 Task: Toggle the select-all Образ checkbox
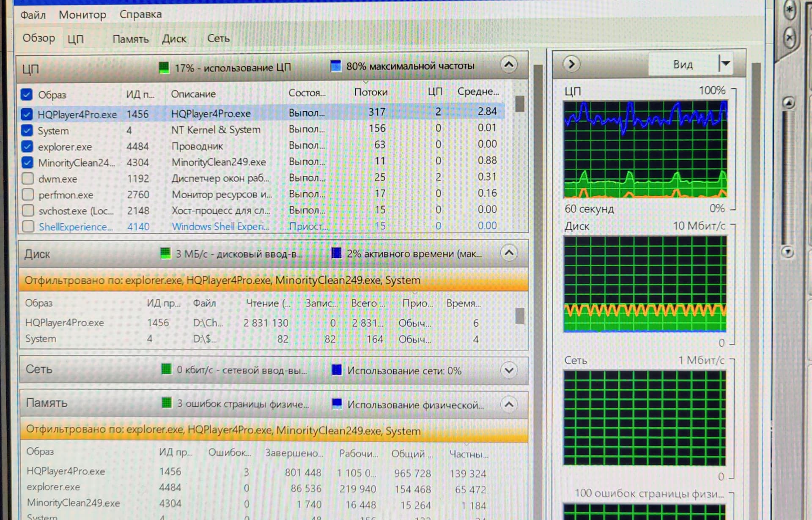26,94
